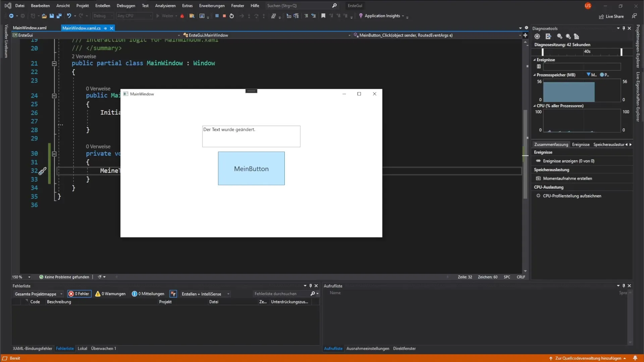Collapse the MainWindow class at line 21

(54, 63)
